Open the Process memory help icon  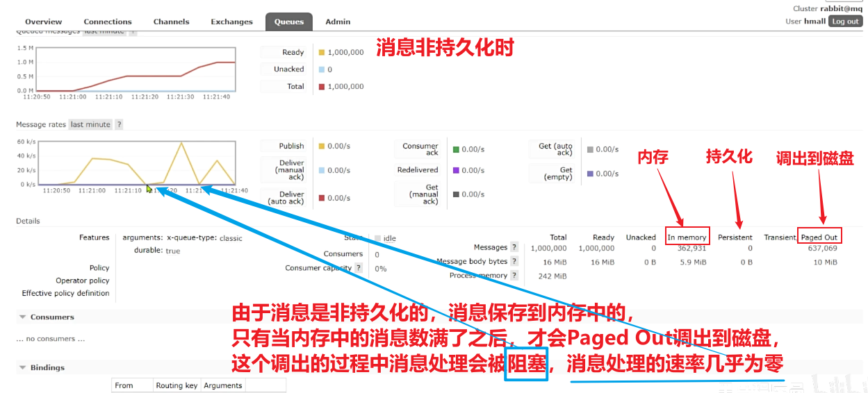point(514,275)
